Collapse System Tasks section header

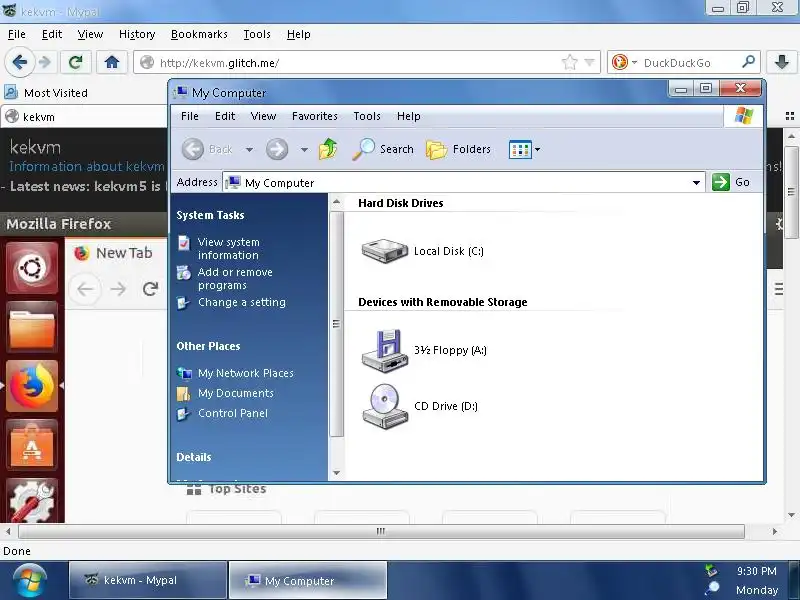point(210,215)
